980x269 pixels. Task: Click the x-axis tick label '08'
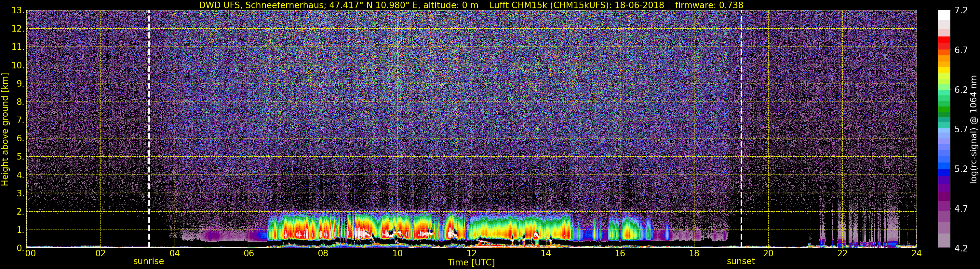(x=323, y=254)
